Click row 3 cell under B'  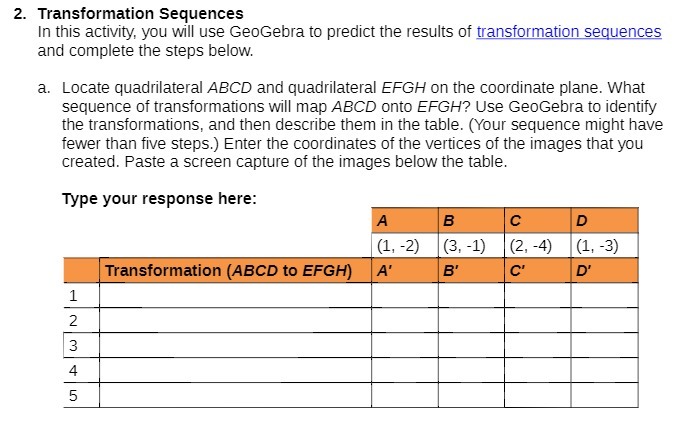tap(471, 345)
